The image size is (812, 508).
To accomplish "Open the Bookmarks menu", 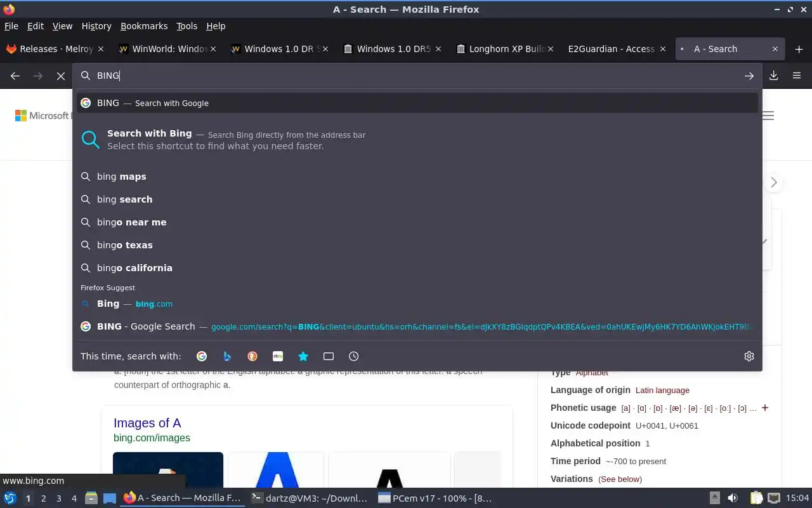I will (x=144, y=26).
